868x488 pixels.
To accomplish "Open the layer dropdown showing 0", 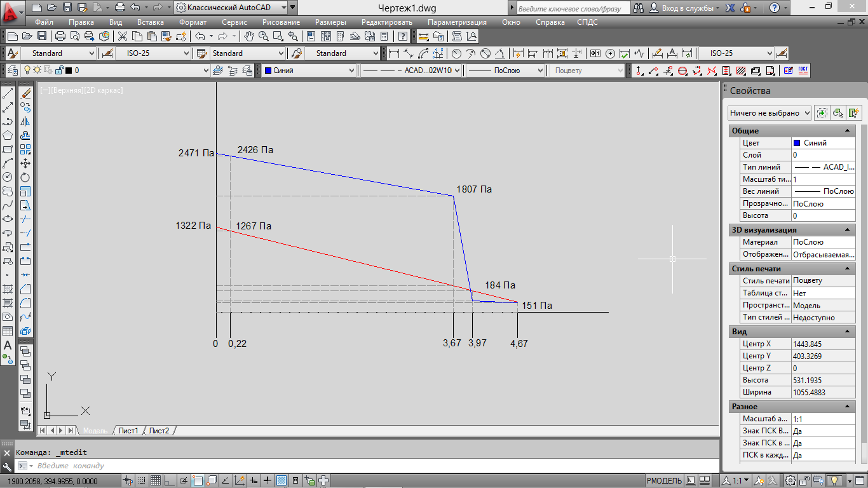I will [116, 71].
